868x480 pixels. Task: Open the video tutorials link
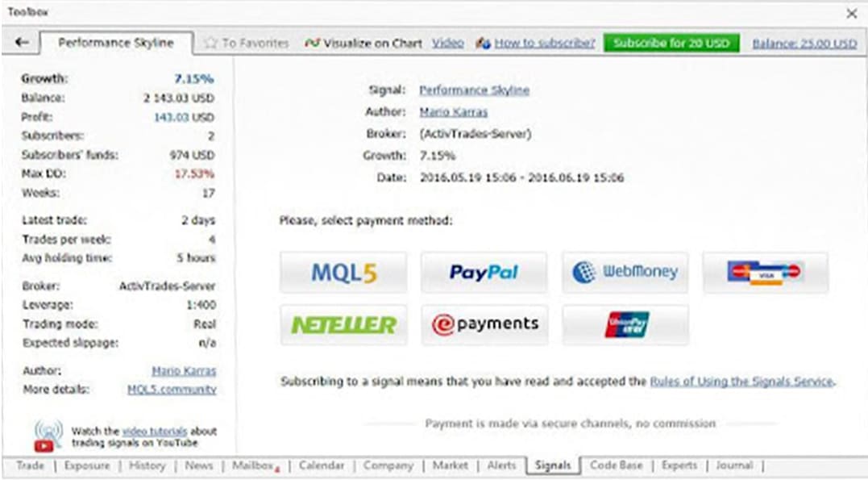coord(155,431)
